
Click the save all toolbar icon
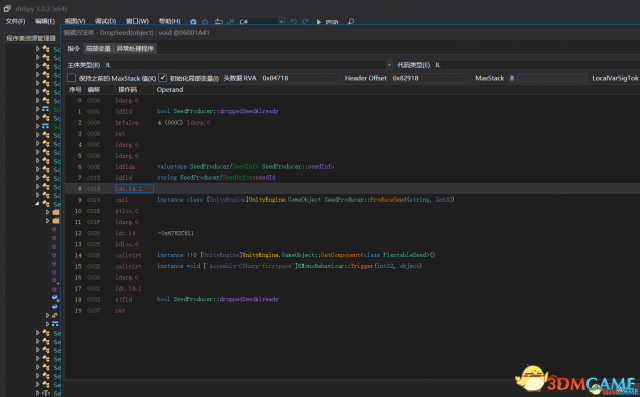click(x=231, y=22)
